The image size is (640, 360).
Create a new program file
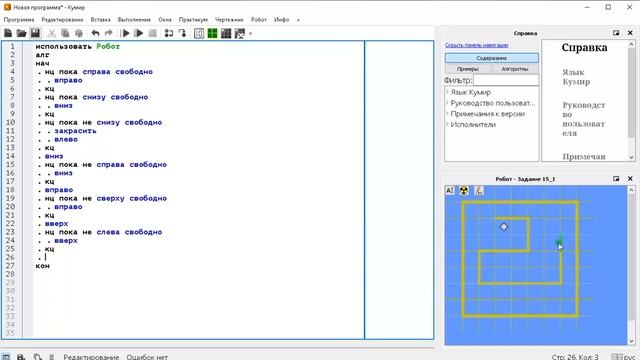(8, 33)
